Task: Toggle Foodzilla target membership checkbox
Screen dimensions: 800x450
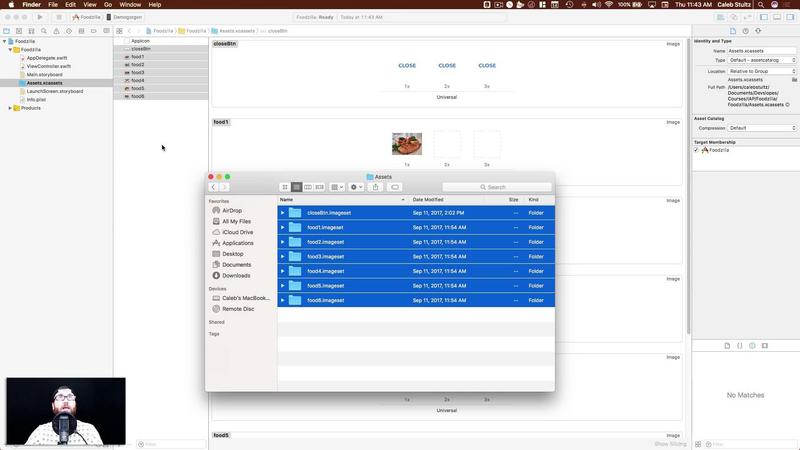Action: click(696, 150)
